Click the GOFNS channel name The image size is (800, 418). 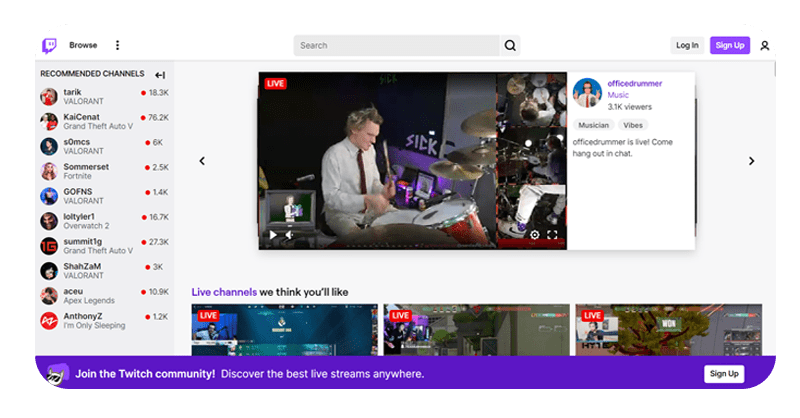pyautogui.click(x=78, y=191)
